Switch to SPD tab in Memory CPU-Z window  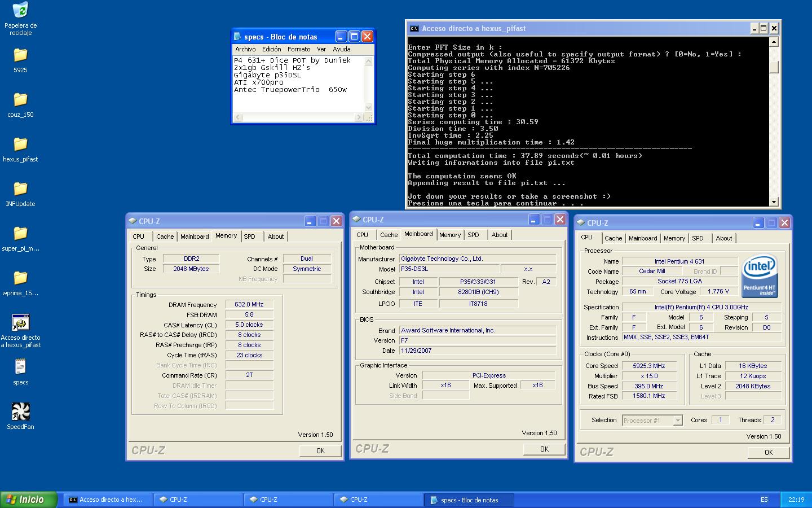(250, 237)
